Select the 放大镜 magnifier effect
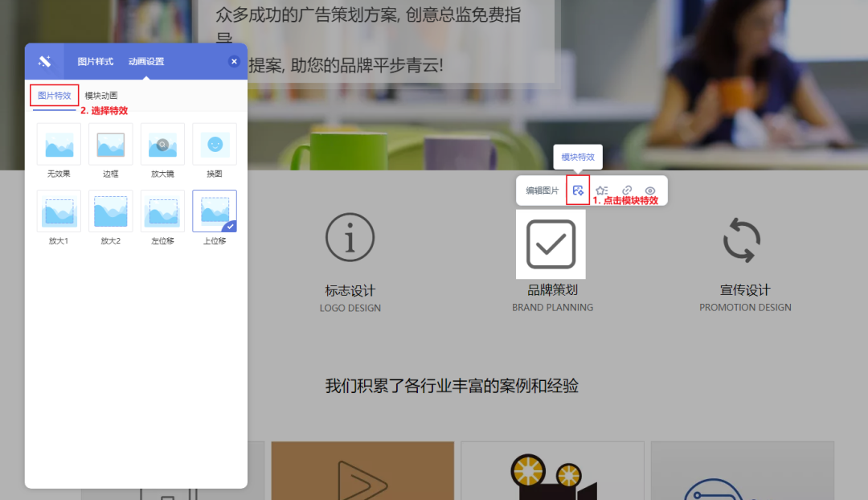The width and height of the screenshot is (868, 500). (x=162, y=145)
